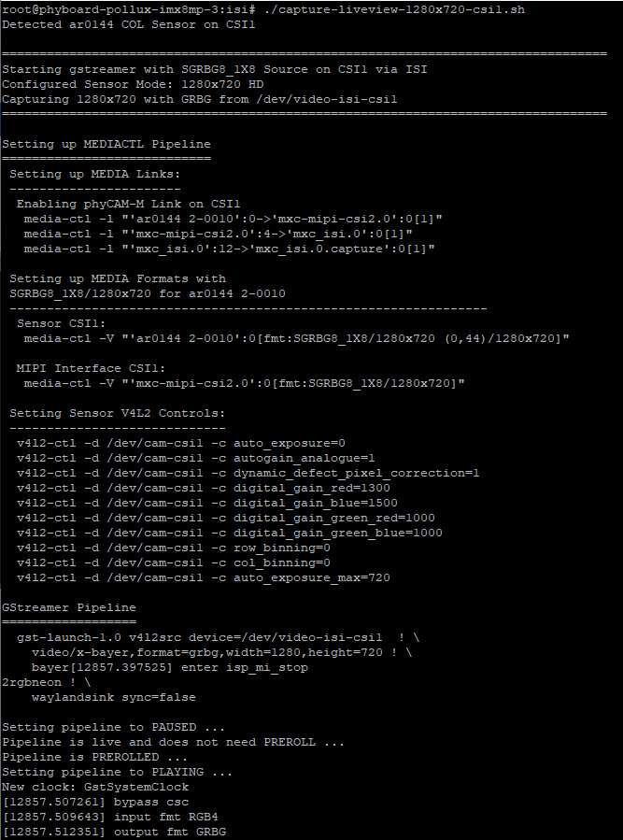
Task: Click the 'output fmt GRBG' log line
Action: [x=114, y=832]
